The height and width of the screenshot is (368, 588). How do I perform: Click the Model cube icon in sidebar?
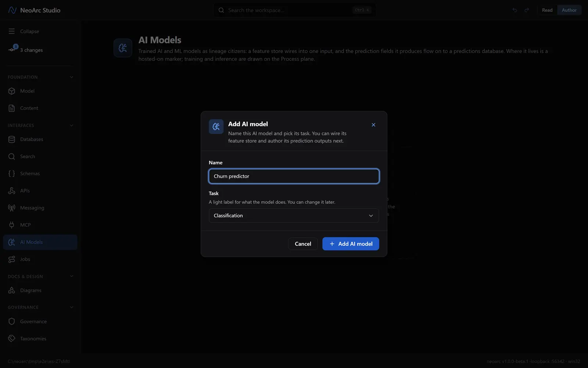point(12,91)
